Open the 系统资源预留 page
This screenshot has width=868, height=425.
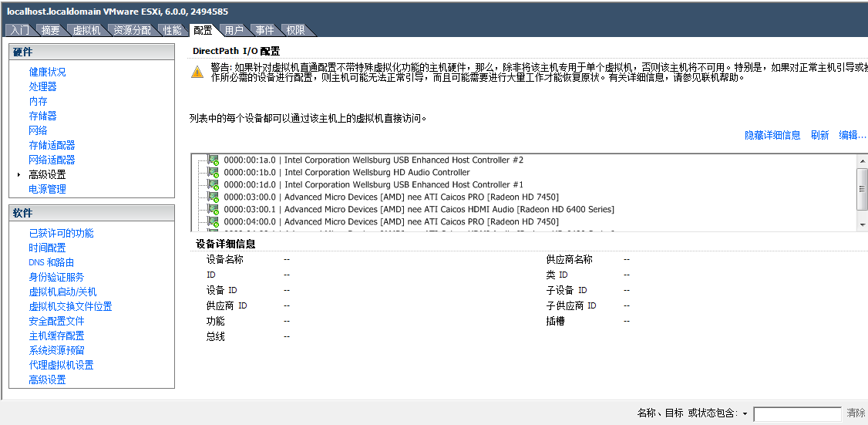(x=56, y=350)
